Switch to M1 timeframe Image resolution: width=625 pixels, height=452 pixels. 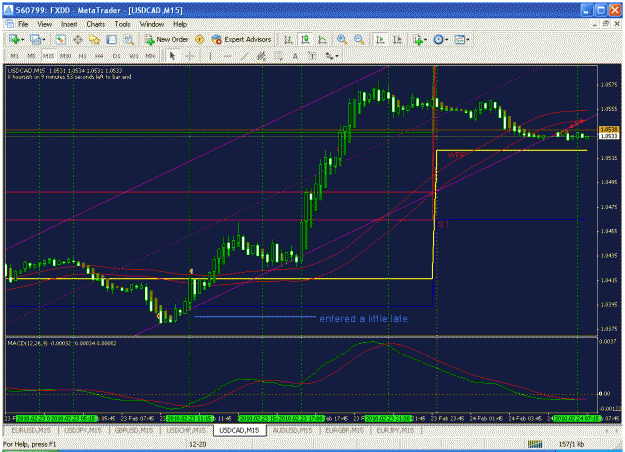(14, 56)
